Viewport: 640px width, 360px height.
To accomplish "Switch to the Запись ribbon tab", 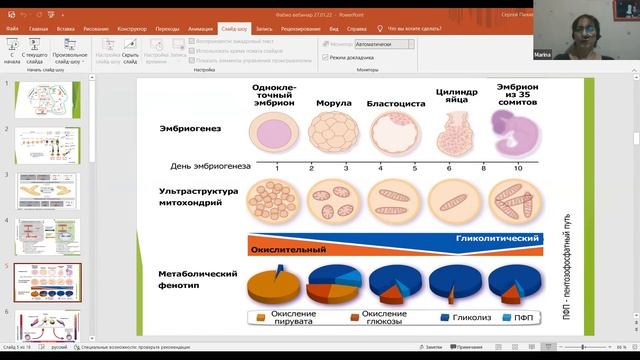I will 264,29.
